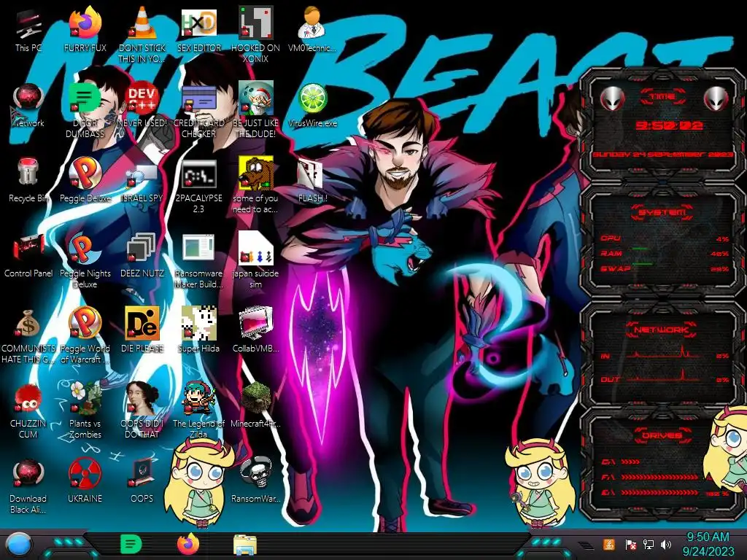Image resolution: width=747 pixels, height=560 pixels.
Task: Launch the FURRY FUX Firefox shortcut
Action: coord(85,31)
